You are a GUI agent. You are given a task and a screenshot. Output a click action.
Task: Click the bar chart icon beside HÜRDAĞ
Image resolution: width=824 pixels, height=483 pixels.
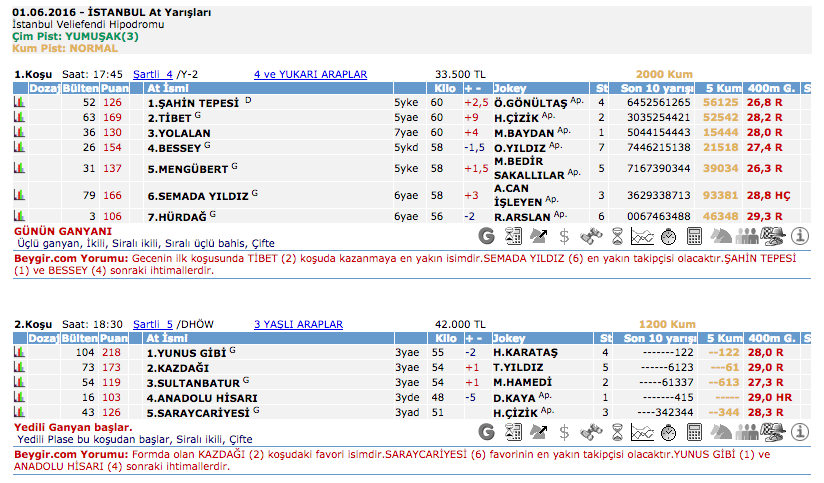pos(19,216)
